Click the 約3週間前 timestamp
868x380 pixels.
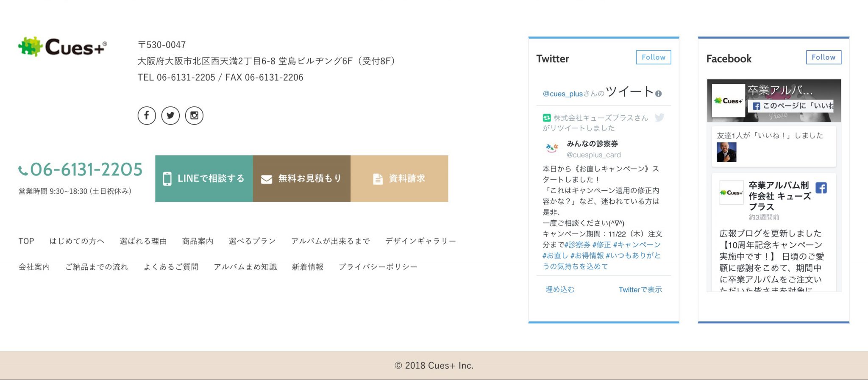point(764,217)
